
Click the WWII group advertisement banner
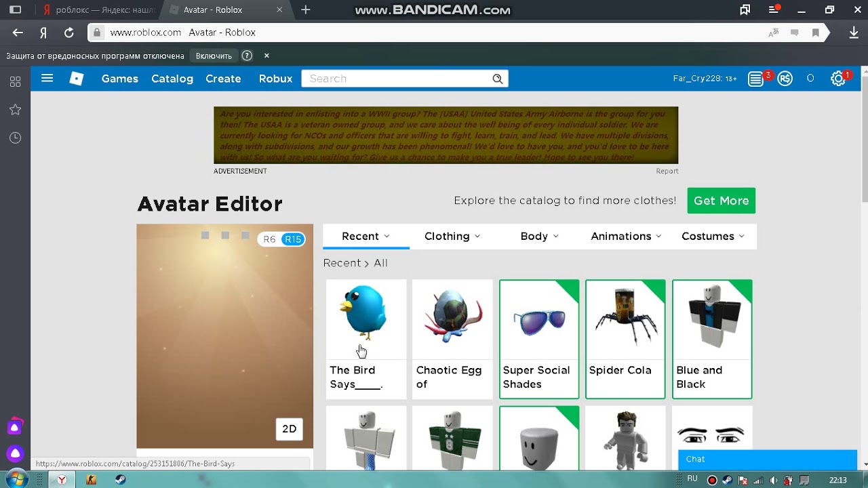446,135
